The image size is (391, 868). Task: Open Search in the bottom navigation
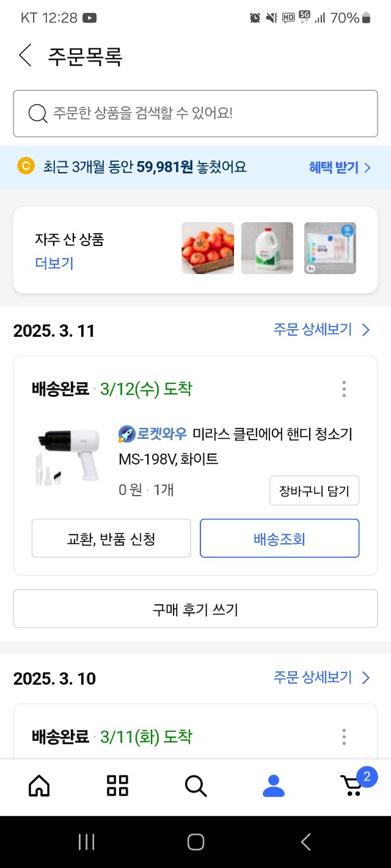(x=195, y=786)
